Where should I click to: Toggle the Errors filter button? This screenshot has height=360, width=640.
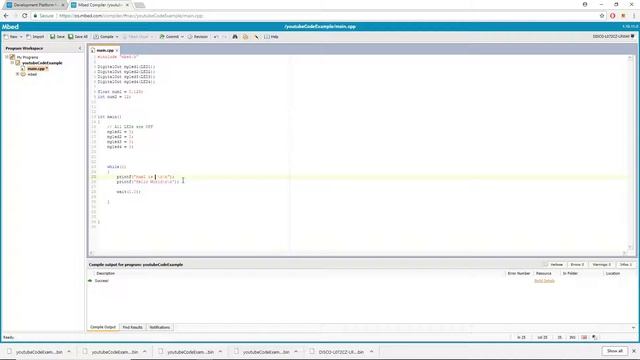[577, 264]
